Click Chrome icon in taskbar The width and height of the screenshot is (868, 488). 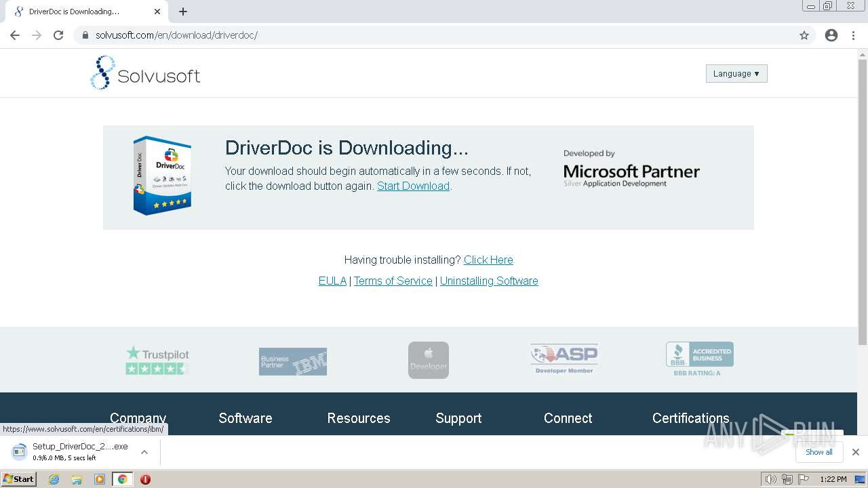click(x=122, y=479)
